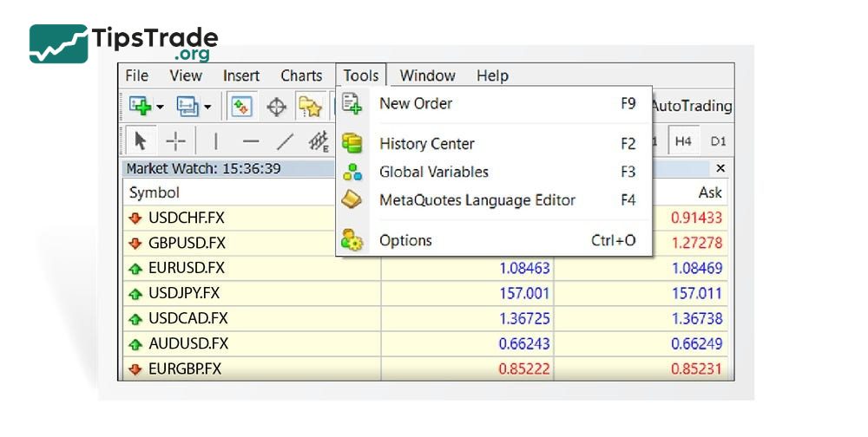
Task: Select the Cursor arrow tool
Action: coord(141,140)
